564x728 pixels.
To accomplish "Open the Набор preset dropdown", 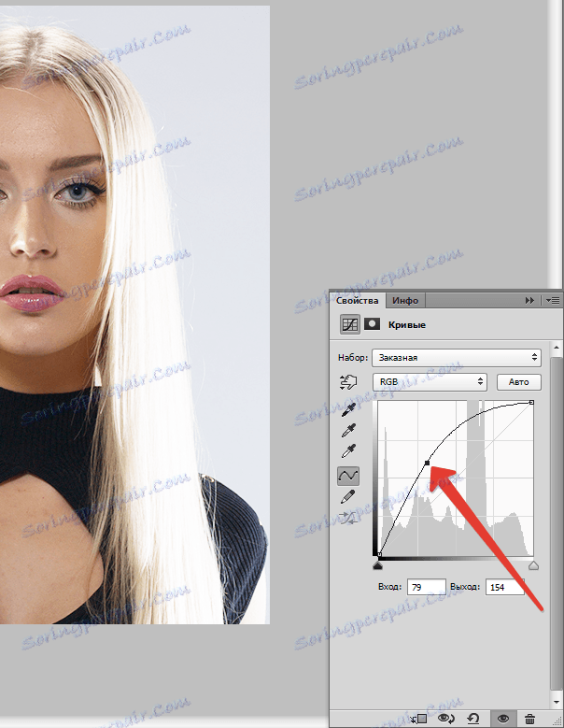I will 457,358.
